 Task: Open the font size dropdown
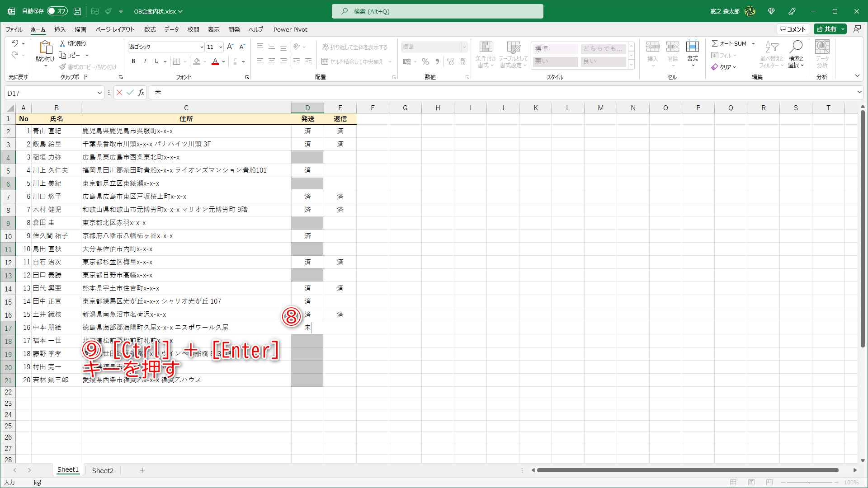[x=221, y=47]
